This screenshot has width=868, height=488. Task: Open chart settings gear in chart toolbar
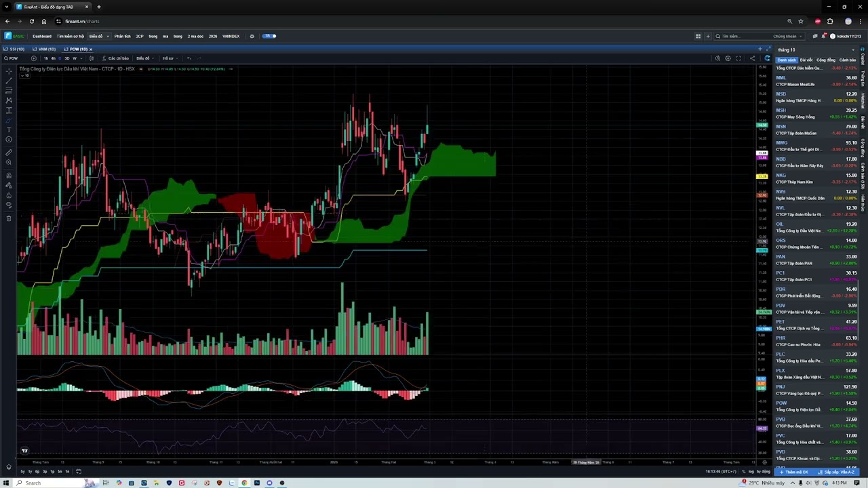(x=728, y=58)
